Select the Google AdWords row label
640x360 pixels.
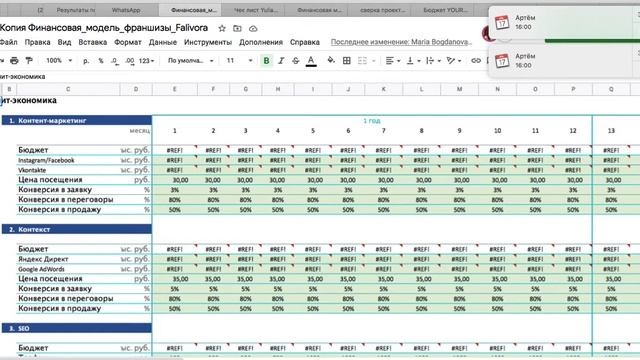point(41,269)
